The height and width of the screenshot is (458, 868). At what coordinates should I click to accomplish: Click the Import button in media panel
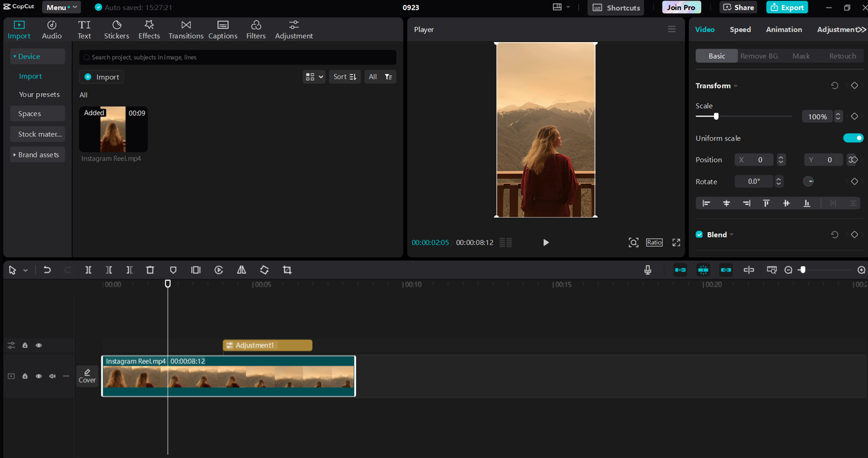[x=102, y=77]
